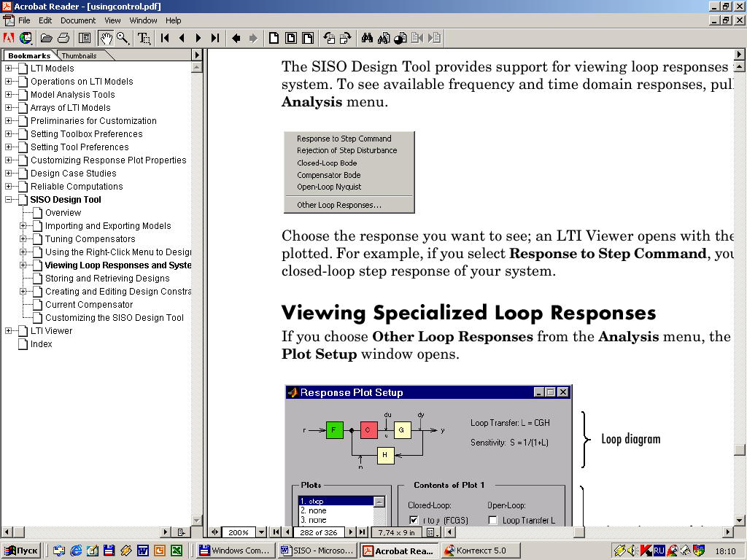Click the document vertical scrollbar thumb
The image size is (747, 560).
[740, 450]
